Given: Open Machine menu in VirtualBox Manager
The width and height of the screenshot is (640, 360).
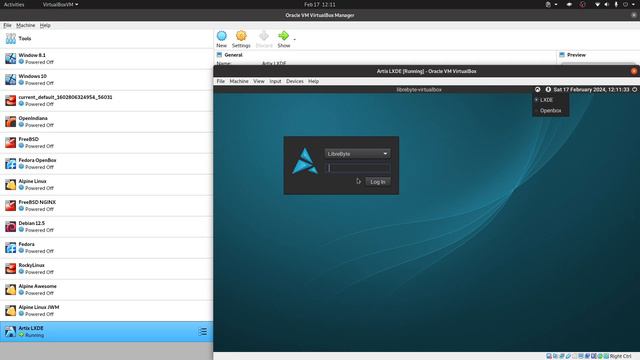Looking at the screenshot, I should tap(25, 25).
